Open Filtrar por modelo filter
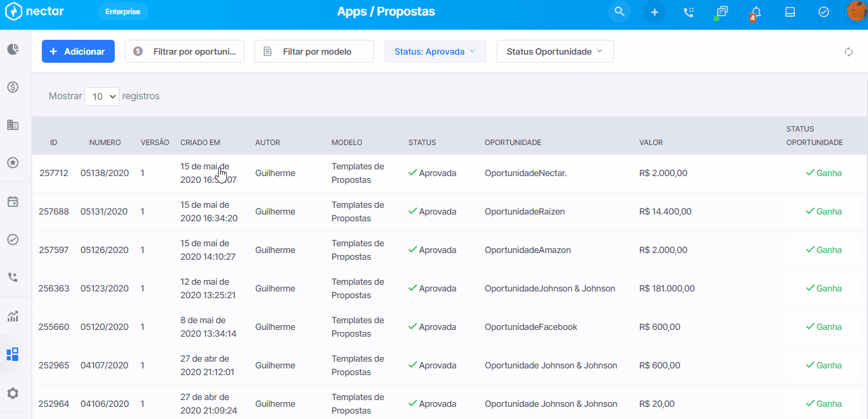 click(314, 51)
